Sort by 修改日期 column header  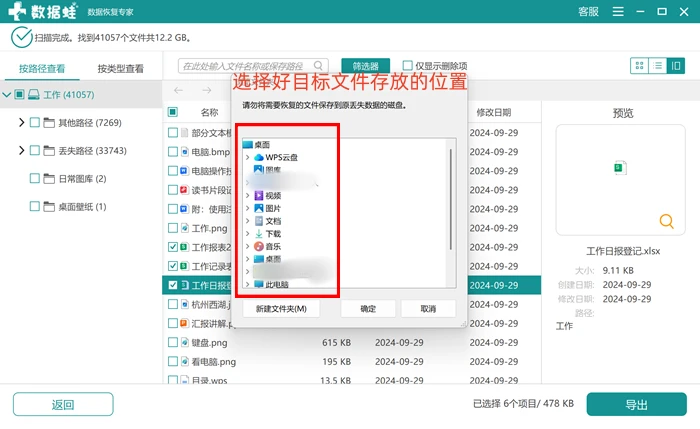point(494,112)
